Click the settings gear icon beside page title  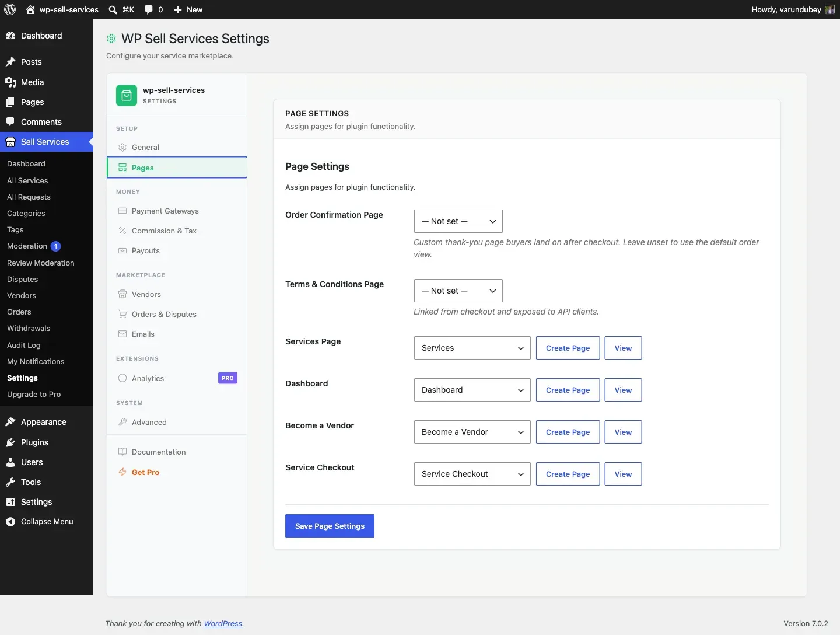point(111,39)
